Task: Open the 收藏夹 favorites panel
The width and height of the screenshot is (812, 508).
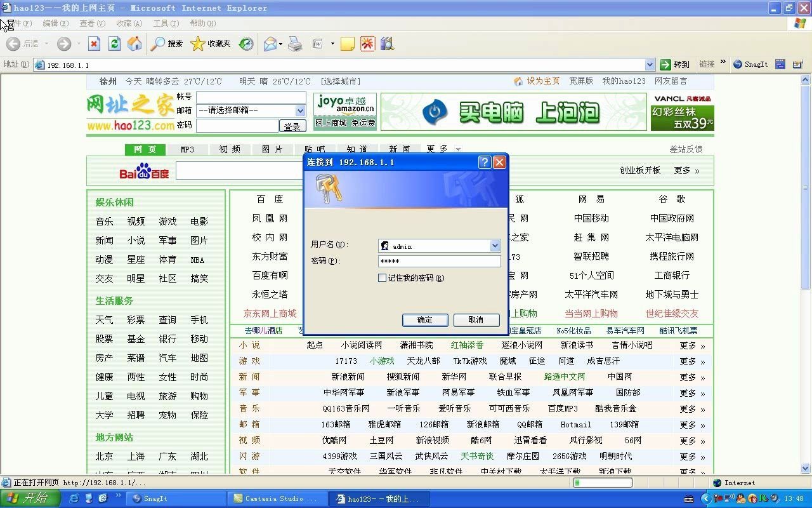Action: 211,44
